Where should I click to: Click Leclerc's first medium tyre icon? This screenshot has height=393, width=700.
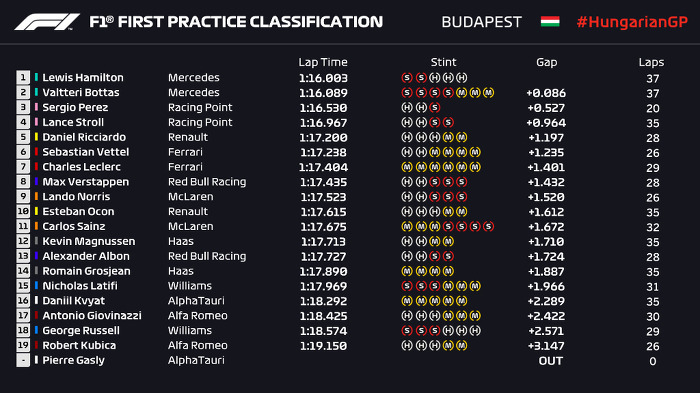pyautogui.click(x=407, y=167)
